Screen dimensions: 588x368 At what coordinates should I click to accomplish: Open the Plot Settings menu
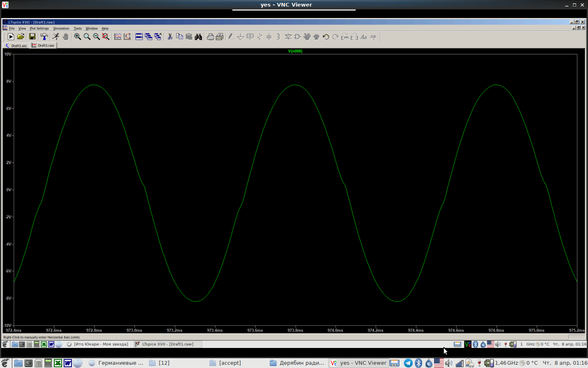(39, 29)
